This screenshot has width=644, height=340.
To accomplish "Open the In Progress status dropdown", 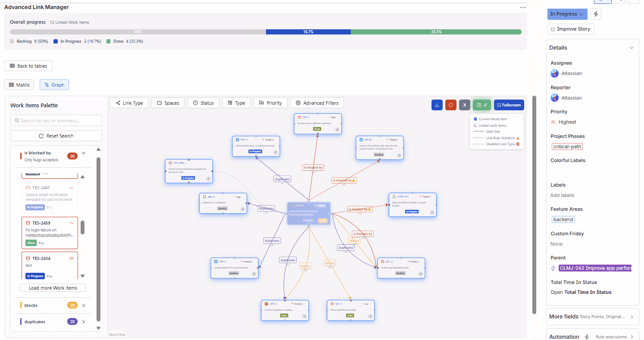I will click(x=567, y=14).
